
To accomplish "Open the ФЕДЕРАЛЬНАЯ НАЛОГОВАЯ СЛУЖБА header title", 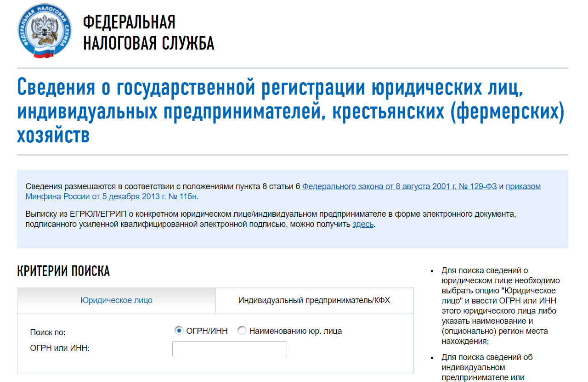I will tap(148, 32).
